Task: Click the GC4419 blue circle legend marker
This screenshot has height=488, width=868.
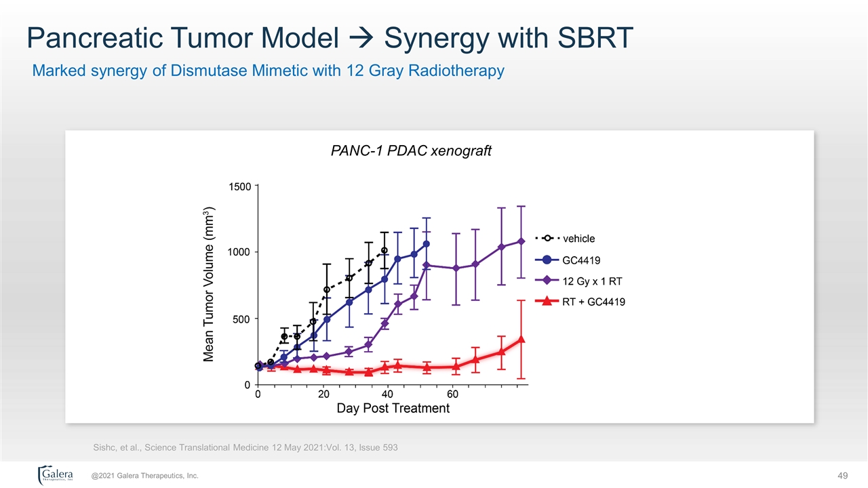Action: click(547, 260)
